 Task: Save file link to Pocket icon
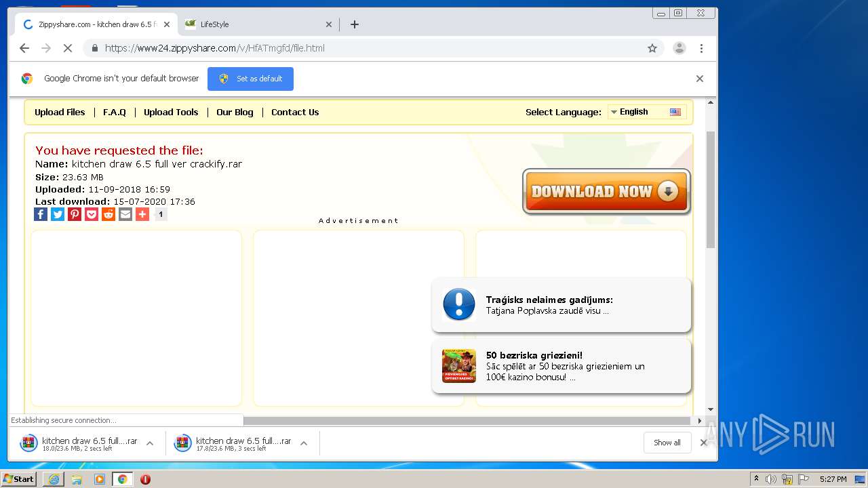[92, 214]
